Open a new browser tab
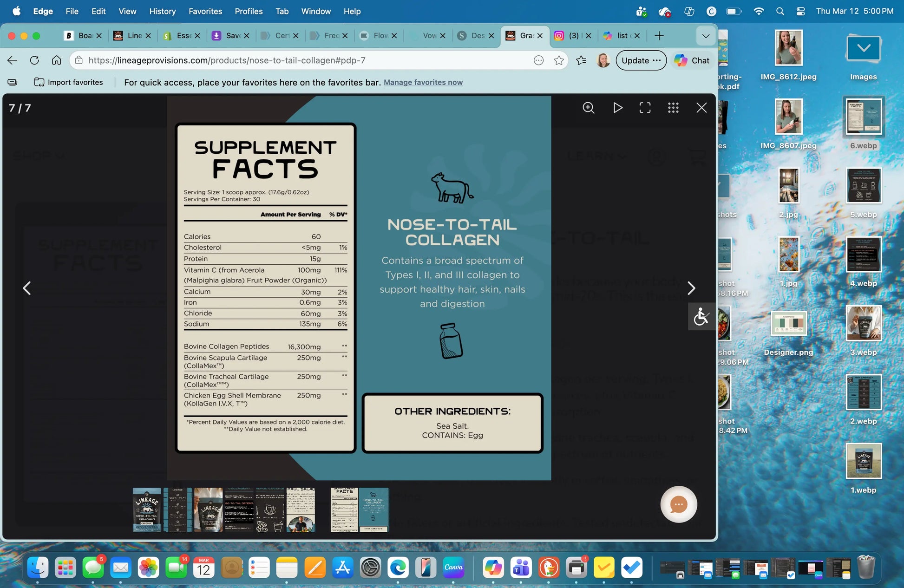904x588 pixels. click(659, 36)
